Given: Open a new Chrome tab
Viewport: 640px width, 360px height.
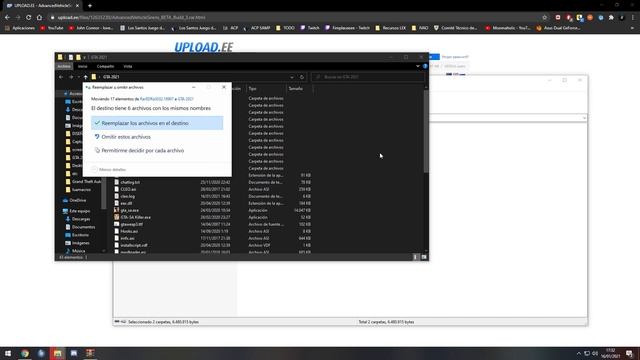Looking at the screenshot, I should click(90, 6).
